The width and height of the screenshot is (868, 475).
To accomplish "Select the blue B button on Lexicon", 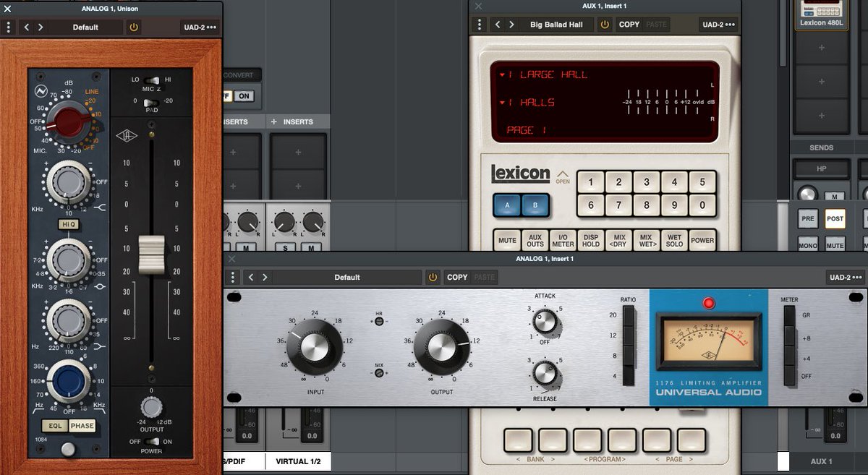I will [x=534, y=206].
